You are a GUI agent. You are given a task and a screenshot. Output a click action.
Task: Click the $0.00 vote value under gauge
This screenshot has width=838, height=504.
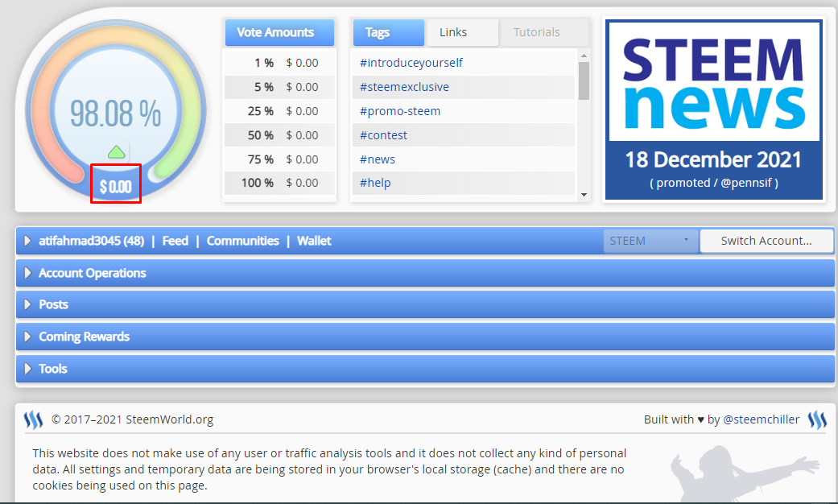115,187
